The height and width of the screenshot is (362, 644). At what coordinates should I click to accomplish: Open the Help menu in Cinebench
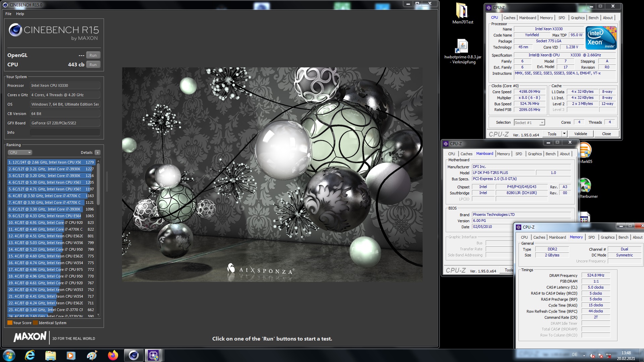click(20, 14)
